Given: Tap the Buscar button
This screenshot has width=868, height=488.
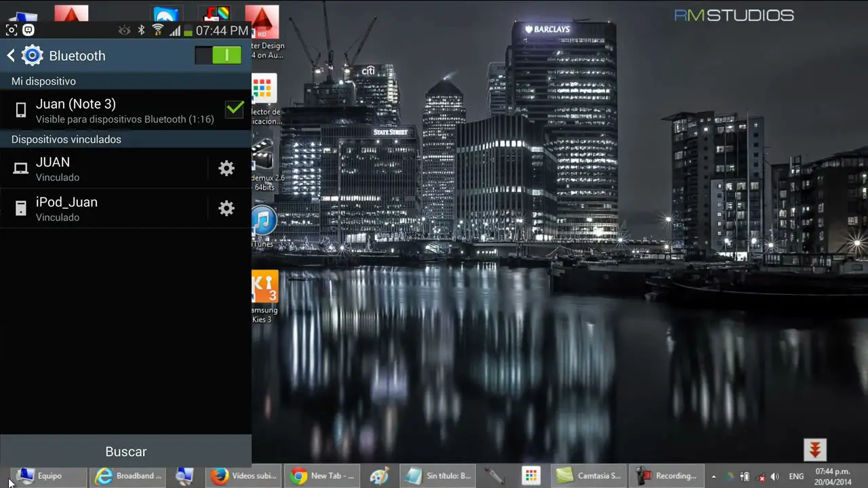Looking at the screenshot, I should [125, 451].
